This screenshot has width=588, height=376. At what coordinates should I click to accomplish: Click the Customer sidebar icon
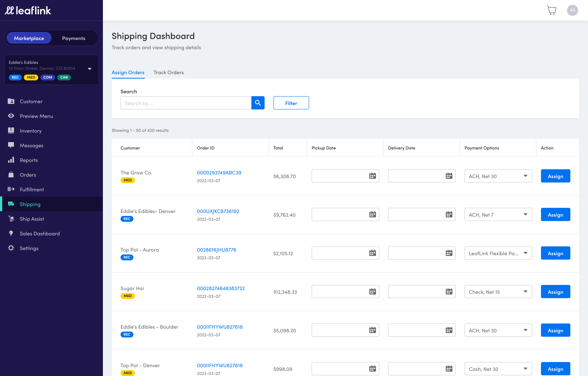coord(11,101)
